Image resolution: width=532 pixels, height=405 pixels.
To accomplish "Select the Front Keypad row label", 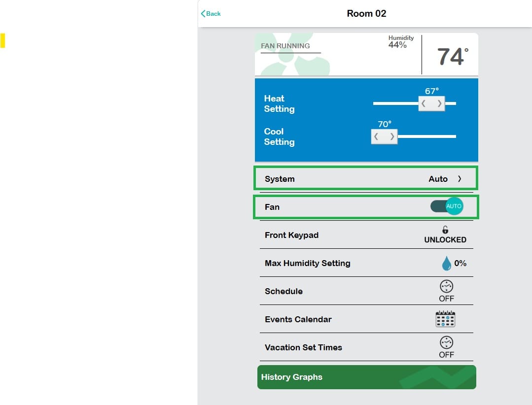I will point(291,235).
